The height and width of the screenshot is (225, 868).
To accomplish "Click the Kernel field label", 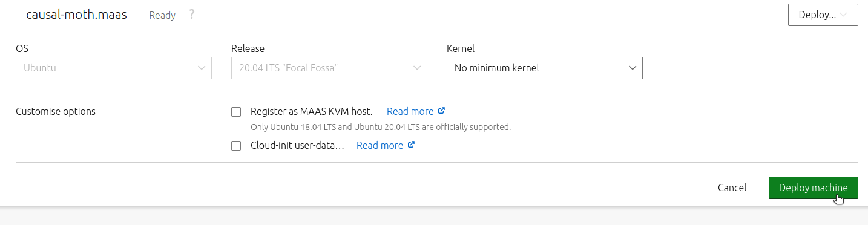I will 461,48.
